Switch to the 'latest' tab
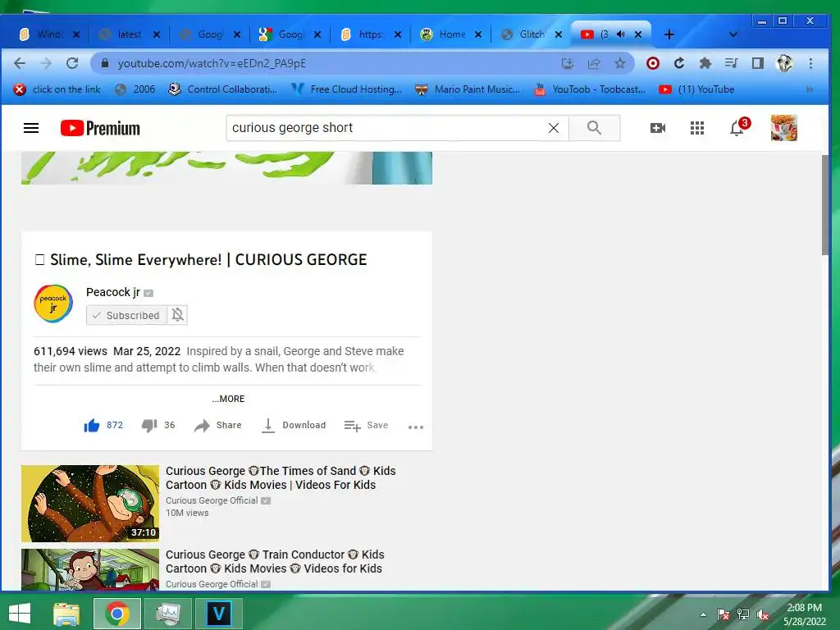The image size is (840, 630). coord(129,34)
